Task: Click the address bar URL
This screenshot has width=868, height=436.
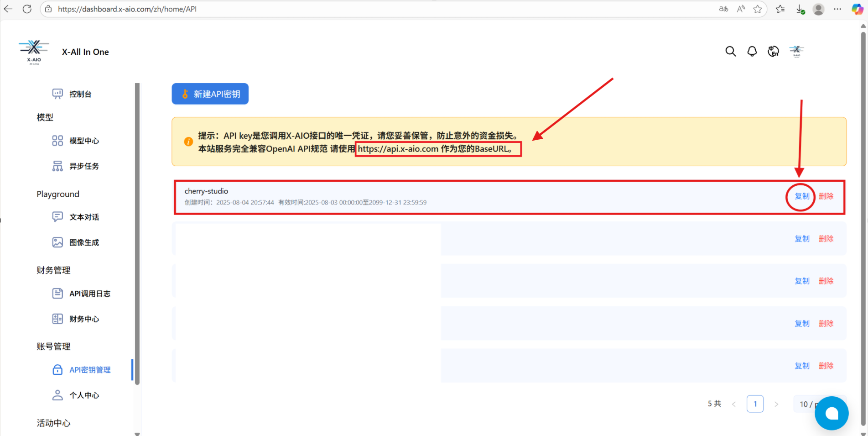Action: [x=127, y=9]
